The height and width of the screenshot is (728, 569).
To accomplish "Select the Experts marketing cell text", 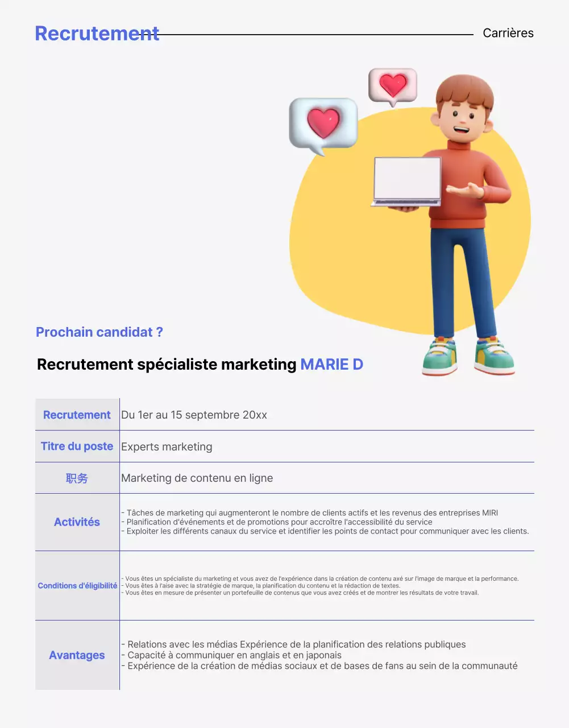I will point(166,446).
